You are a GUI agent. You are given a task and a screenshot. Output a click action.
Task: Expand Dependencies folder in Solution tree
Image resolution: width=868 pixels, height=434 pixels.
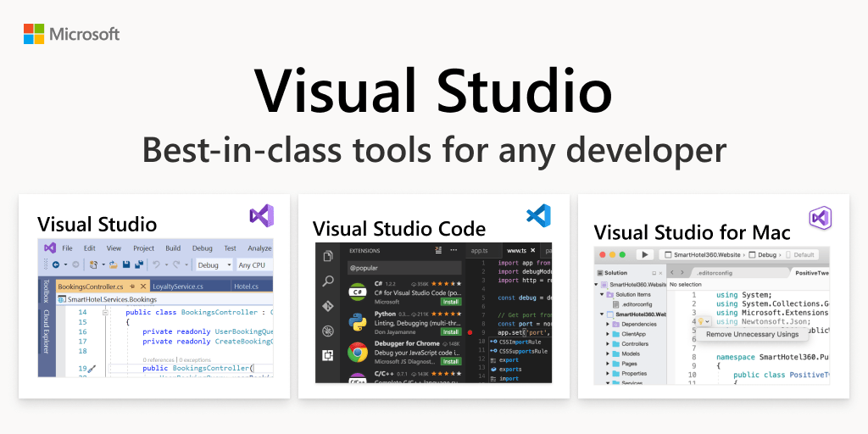pyautogui.click(x=607, y=324)
